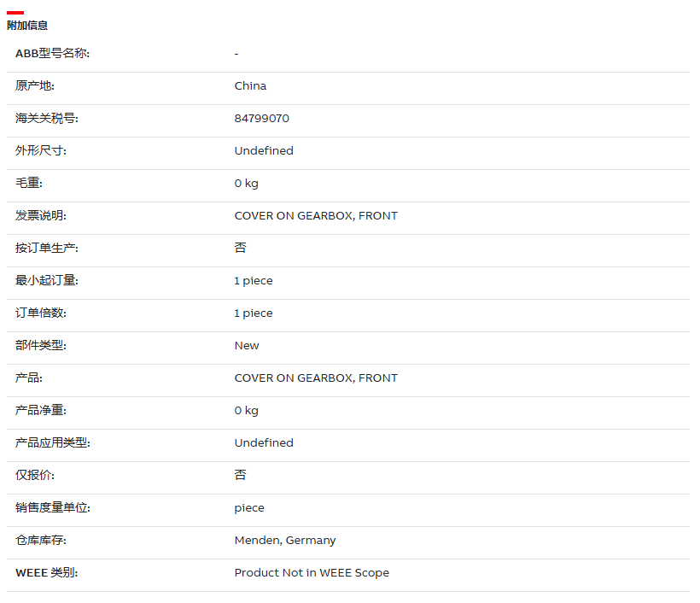Click the 产品 label

tap(29, 378)
